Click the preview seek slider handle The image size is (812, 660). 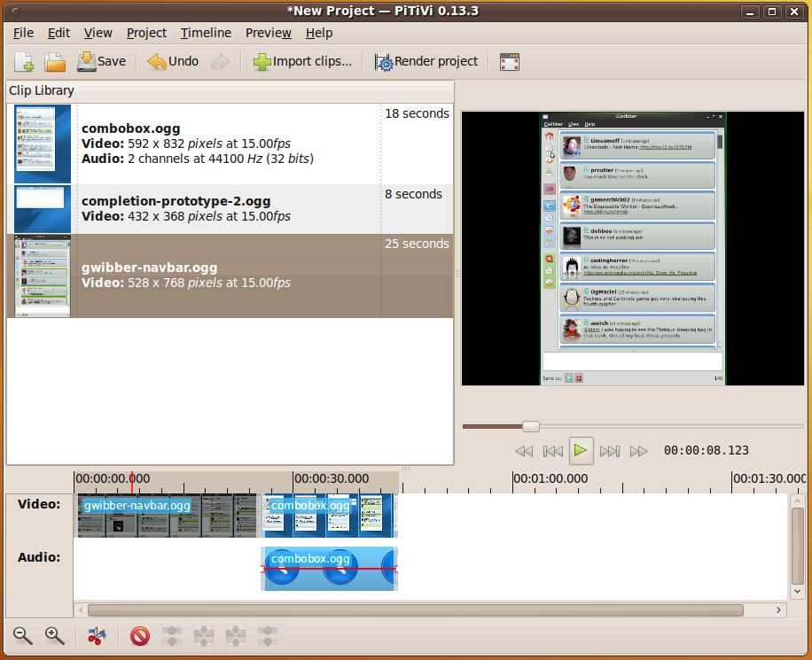coord(531,426)
